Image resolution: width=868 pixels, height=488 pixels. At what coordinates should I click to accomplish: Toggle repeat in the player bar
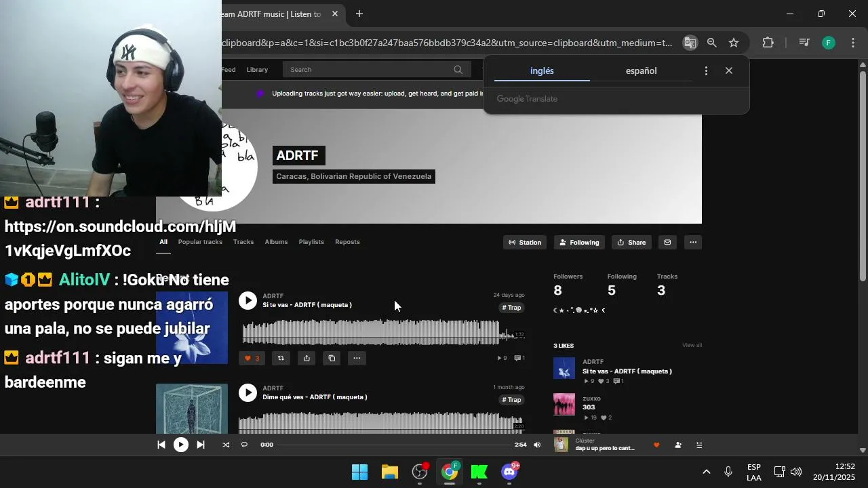(x=244, y=445)
